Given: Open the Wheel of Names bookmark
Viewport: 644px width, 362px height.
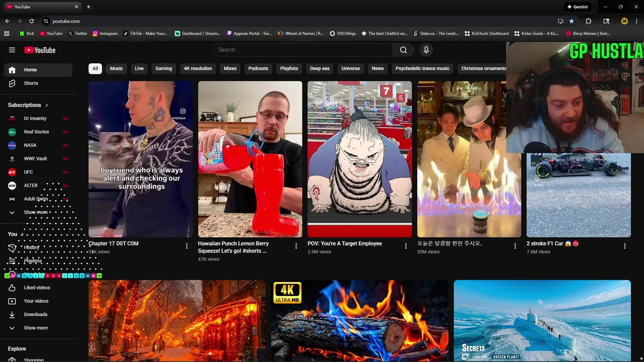Looking at the screenshot, I should click(300, 34).
